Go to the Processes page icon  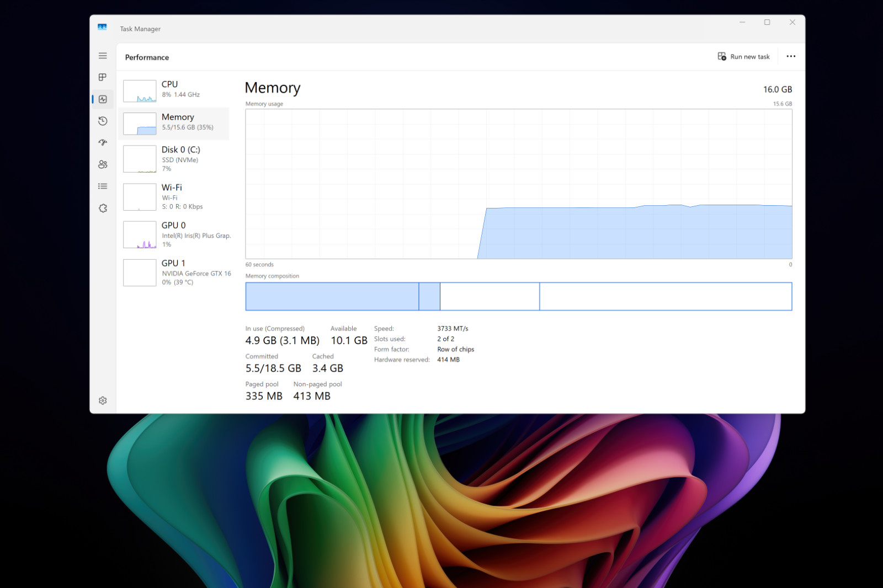point(103,77)
